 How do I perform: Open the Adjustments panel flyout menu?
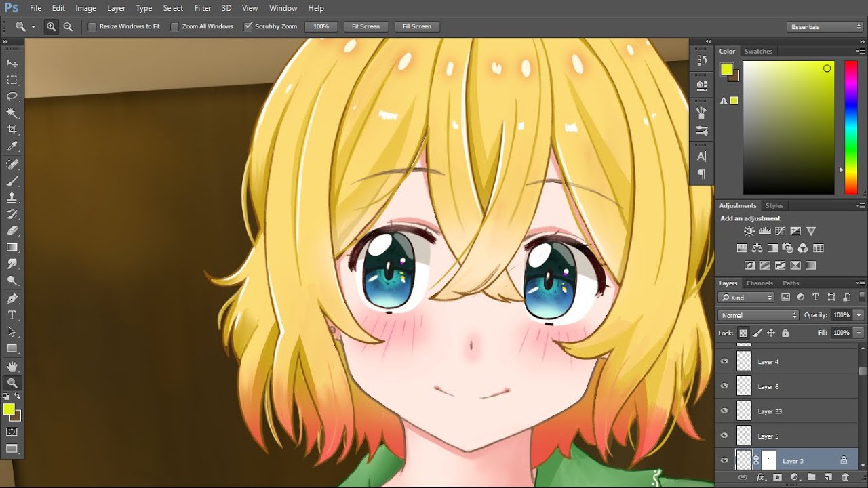coord(861,205)
